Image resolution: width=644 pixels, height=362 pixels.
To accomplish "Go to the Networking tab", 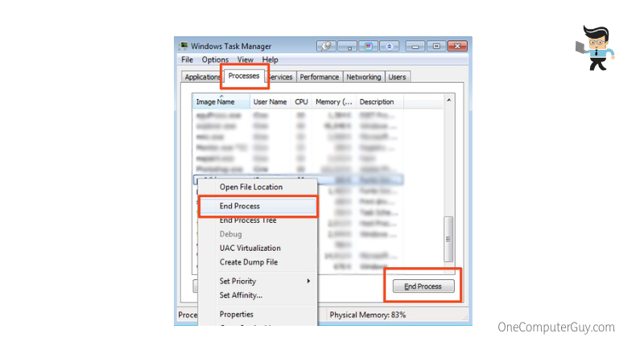I will (x=364, y=76).
